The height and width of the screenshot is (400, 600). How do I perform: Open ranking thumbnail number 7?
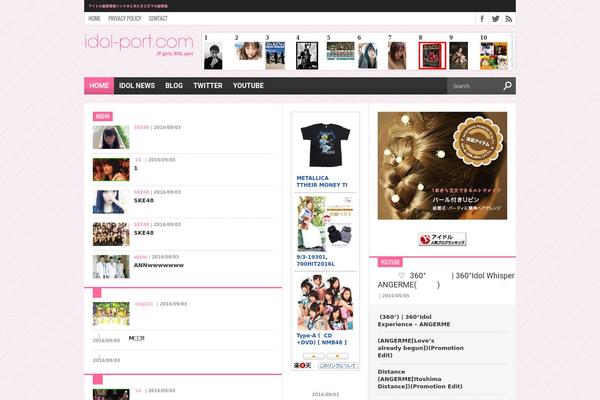pos(397,56)
